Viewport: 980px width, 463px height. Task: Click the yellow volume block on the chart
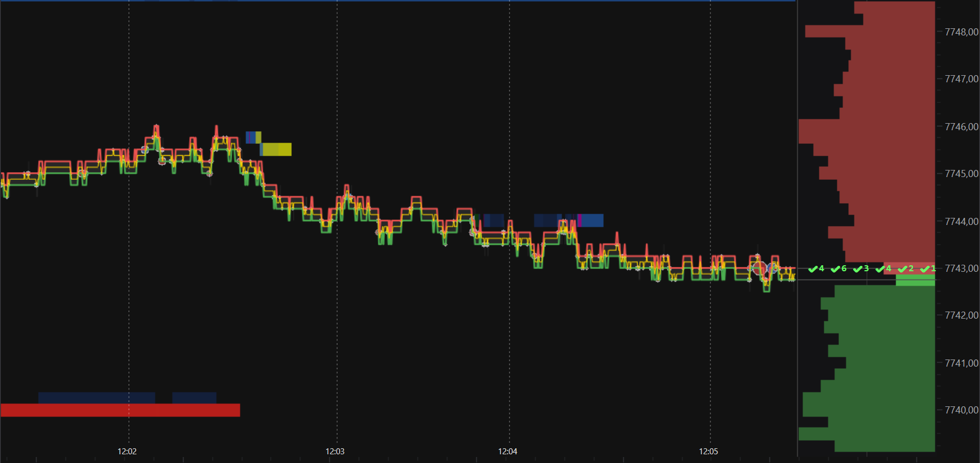pos(277,149)
